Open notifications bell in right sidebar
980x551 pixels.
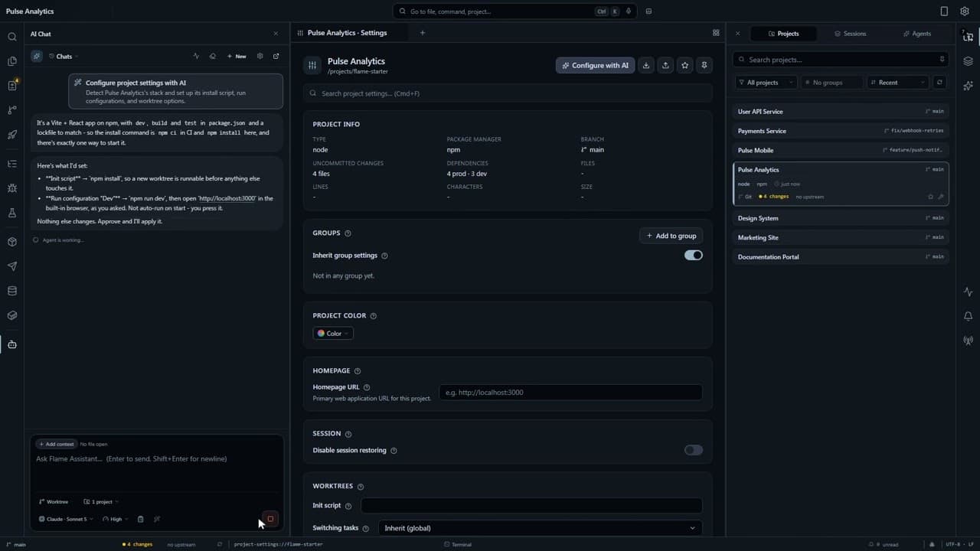(969, 316)
